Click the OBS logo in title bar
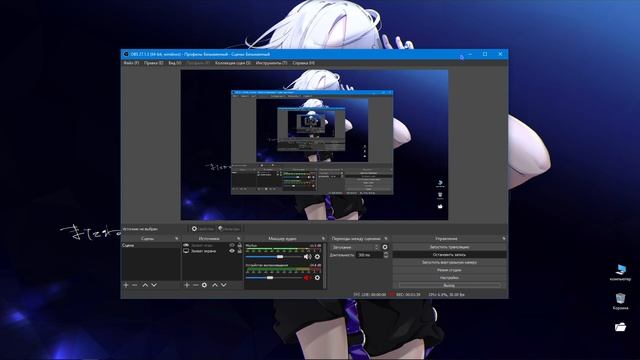This screenshot has width=640, height=360. click(126, 54)
